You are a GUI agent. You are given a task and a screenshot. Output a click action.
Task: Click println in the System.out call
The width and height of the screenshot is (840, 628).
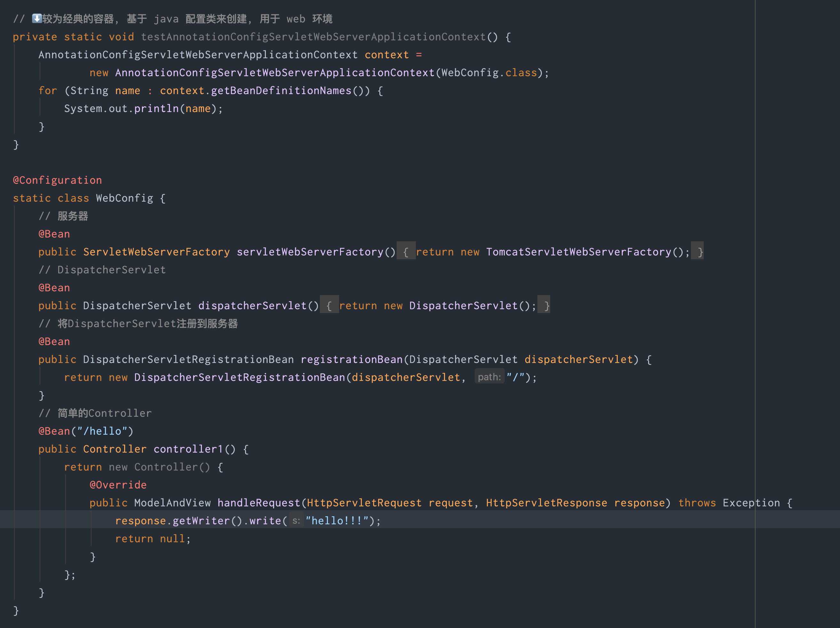[156, 109]
